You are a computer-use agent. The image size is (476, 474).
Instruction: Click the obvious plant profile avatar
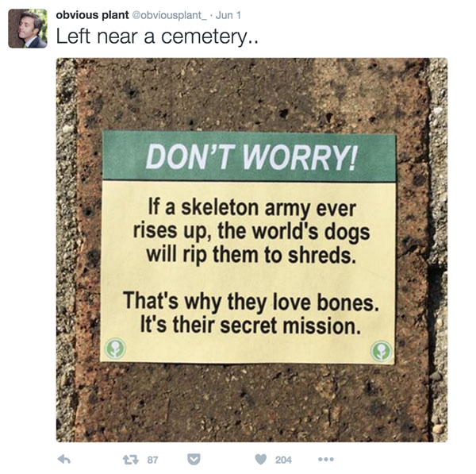(x=27, y=29)
